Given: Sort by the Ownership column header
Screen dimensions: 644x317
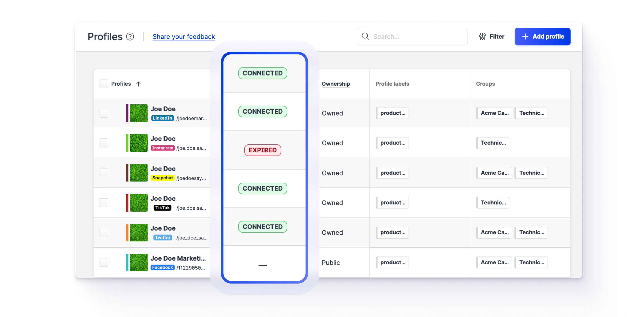Looking at the screenshot, I should 336,84.
